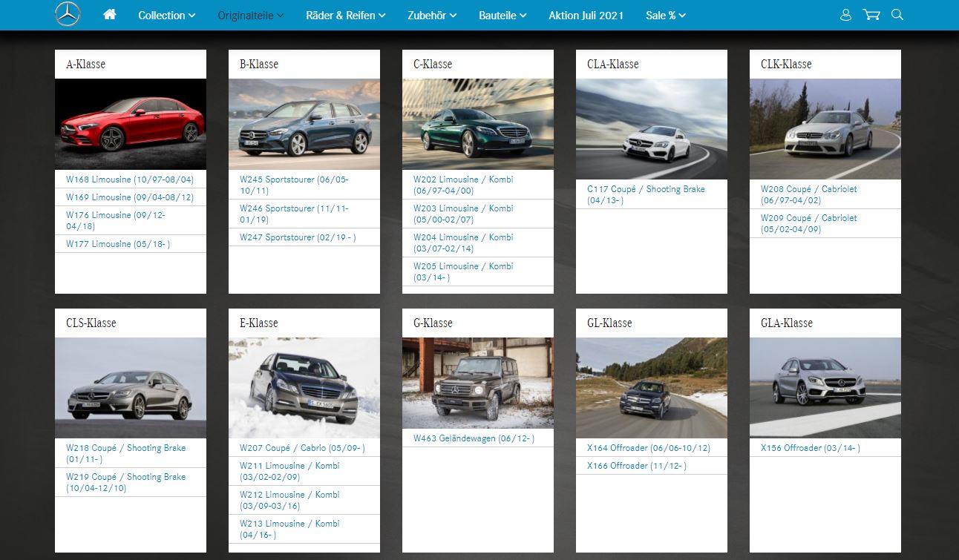The image size is (959, 560).
Task: Select W177 Limousine (05/18-) link
Action: click(x=118, y=244)
